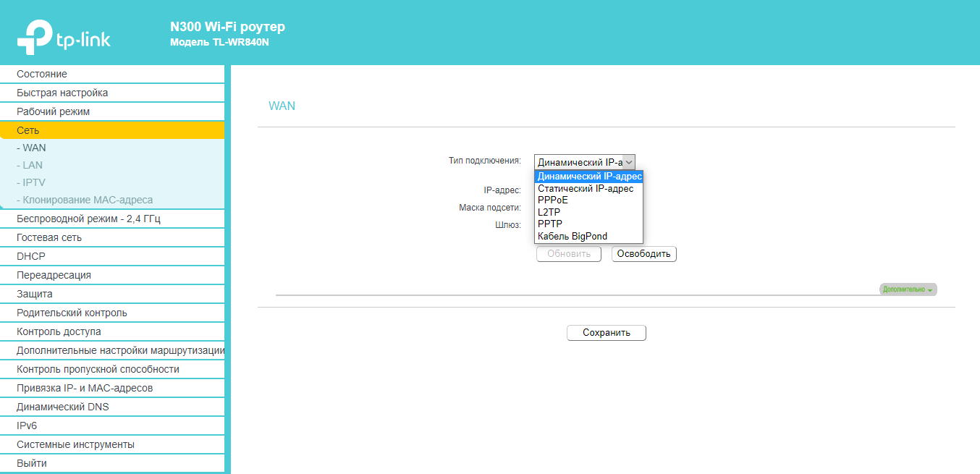This screenshot has width=980, height=474.
Task: Go to Быстрая настройка
Action: (x=62, y=93)
